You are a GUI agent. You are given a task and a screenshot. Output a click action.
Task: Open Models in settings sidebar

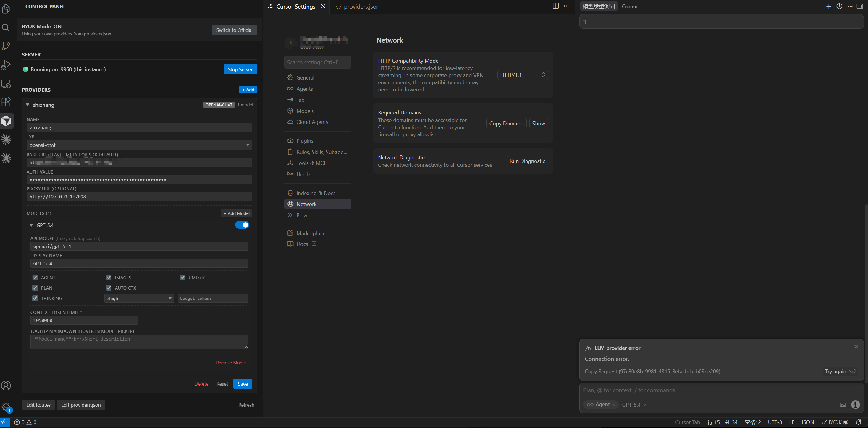pos(305,111)
